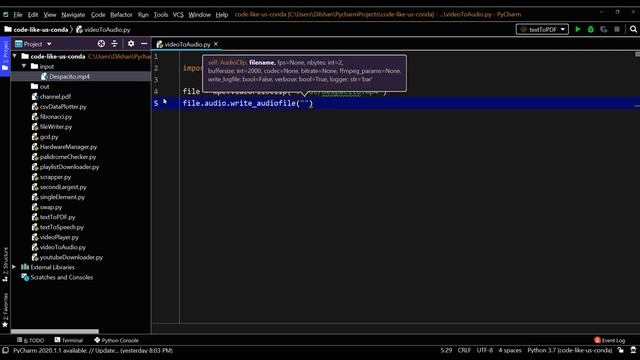Select Scratches and Consoles
This screenshot has width=640, height=360.
tap(61, 277)
